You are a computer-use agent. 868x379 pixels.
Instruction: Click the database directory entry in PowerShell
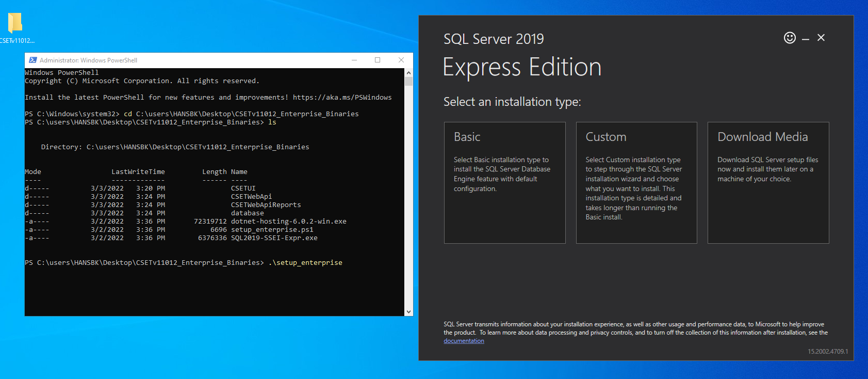248,213
